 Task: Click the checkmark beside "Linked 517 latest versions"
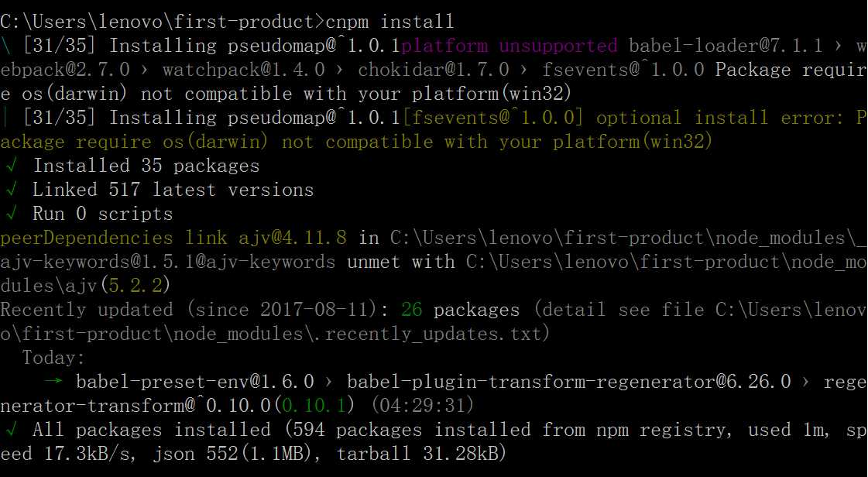point(11,190)
